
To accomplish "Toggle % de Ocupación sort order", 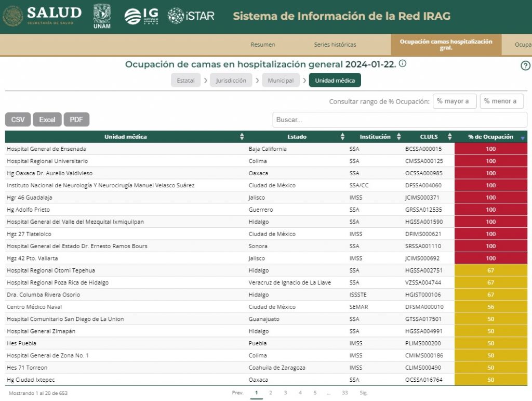I will [x=522, y=137].
